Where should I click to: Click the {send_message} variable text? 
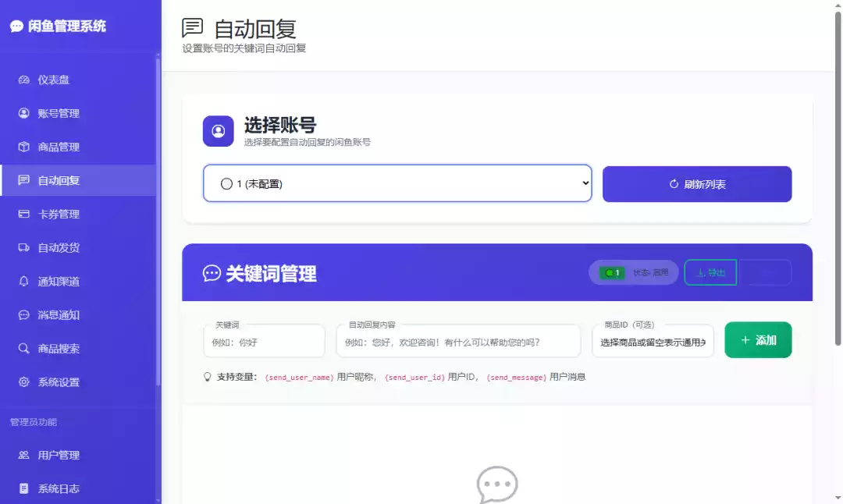click(516, 377)
